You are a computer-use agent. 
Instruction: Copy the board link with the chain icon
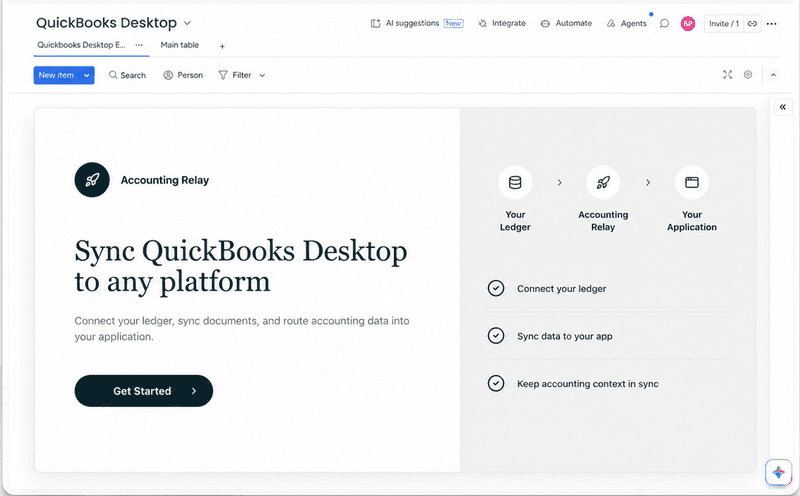(x=752, y=23)
